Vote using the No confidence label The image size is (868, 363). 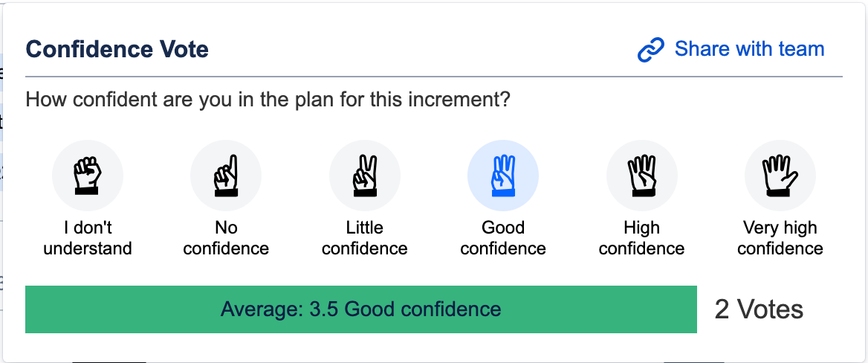point(226,238)
